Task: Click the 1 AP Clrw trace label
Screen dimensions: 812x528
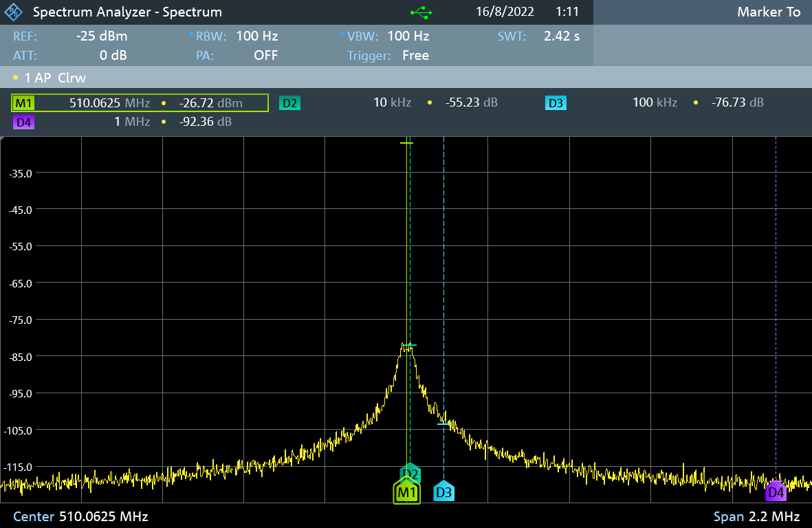Action: 54,78
